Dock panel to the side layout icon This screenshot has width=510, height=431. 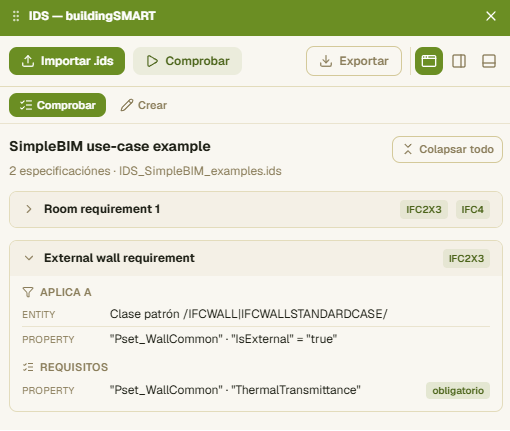click(459, 61)
